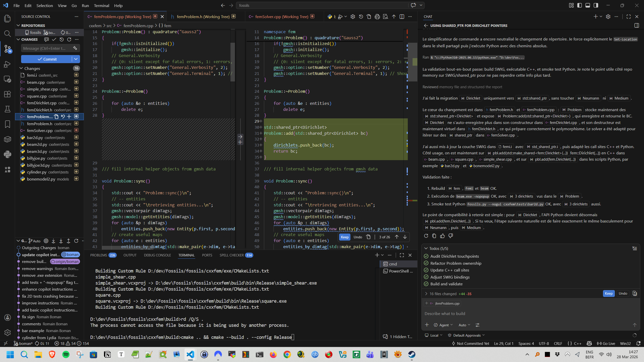644x362 pixels.
Task: Copy the chat response
Action: 434,236
